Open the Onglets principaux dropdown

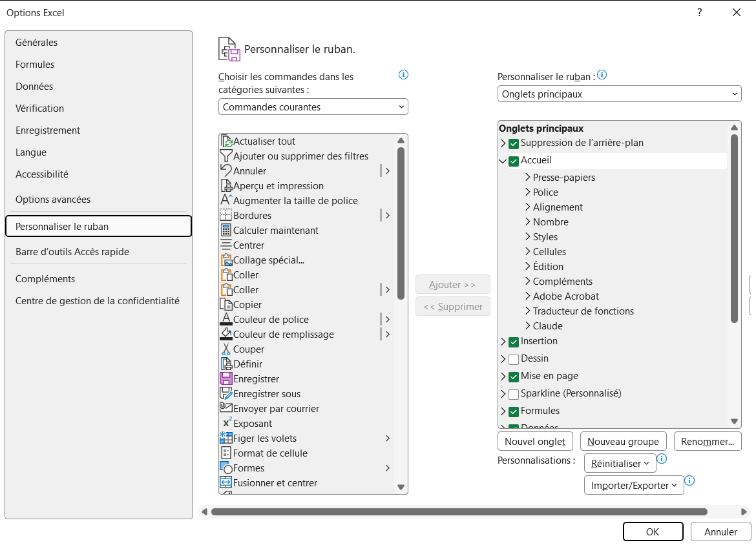[x=619, y=94]
